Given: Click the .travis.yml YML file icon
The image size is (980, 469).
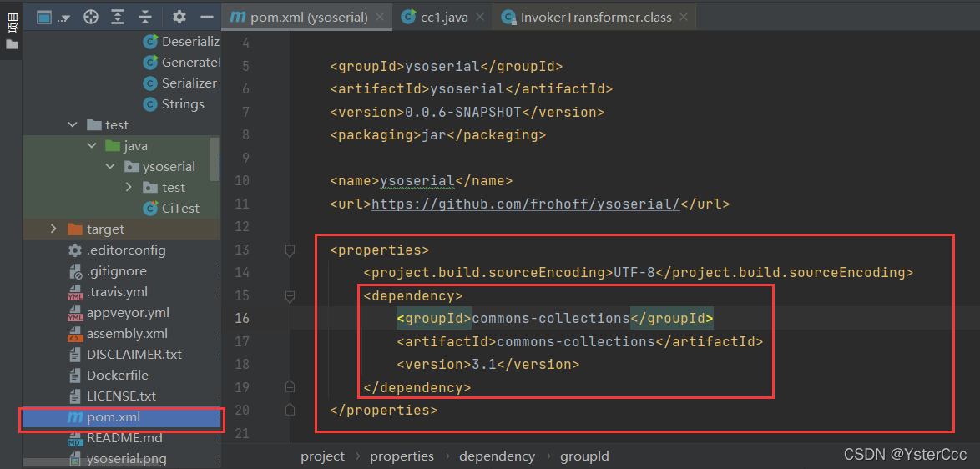Looking at the screenshot, I should point(75,292).
